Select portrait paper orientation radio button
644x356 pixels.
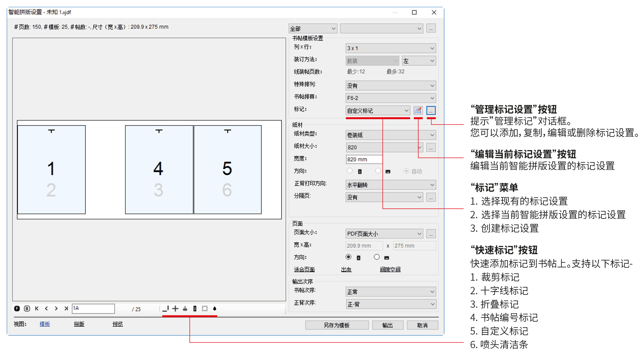click(350, 171)
